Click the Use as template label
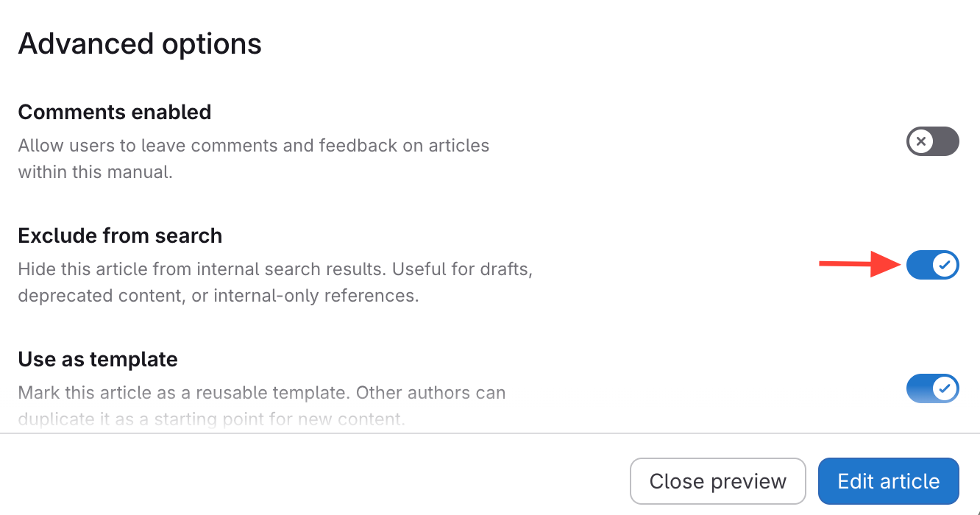This screenshot has width=980, height=515. [98, 359]
